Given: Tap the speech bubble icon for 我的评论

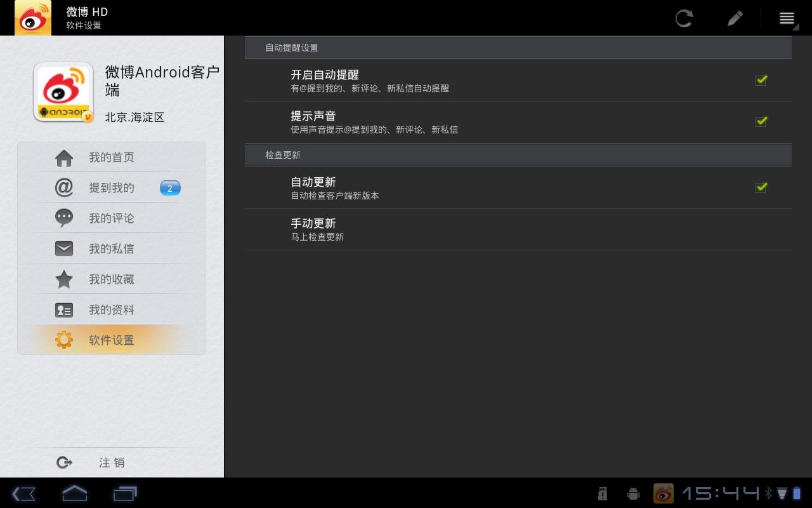Looking at the screenshot, I should tap(64, 218).
